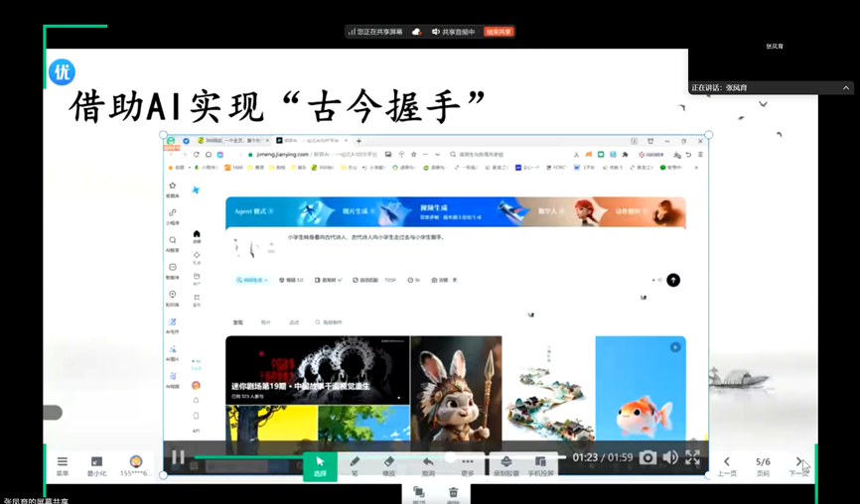Open the 更多 more options menu
This screenshot has height=504, width=860.
[x=467, y=464]
